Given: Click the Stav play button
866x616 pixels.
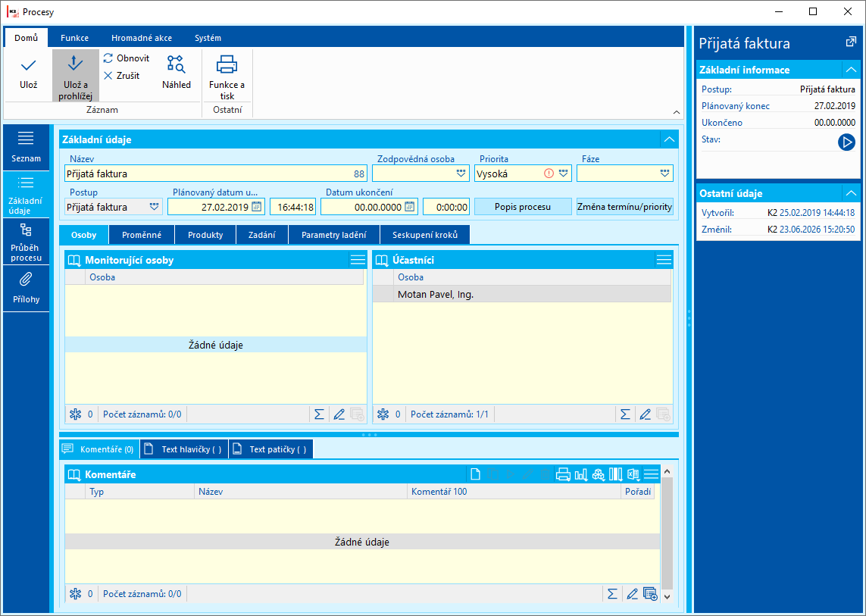Looking at the screenshot, I should tap(846, 142).
